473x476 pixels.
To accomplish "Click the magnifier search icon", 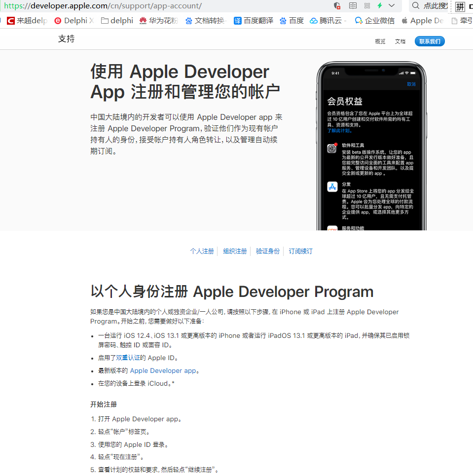I will pyautogui.click(x=416, y=5).
